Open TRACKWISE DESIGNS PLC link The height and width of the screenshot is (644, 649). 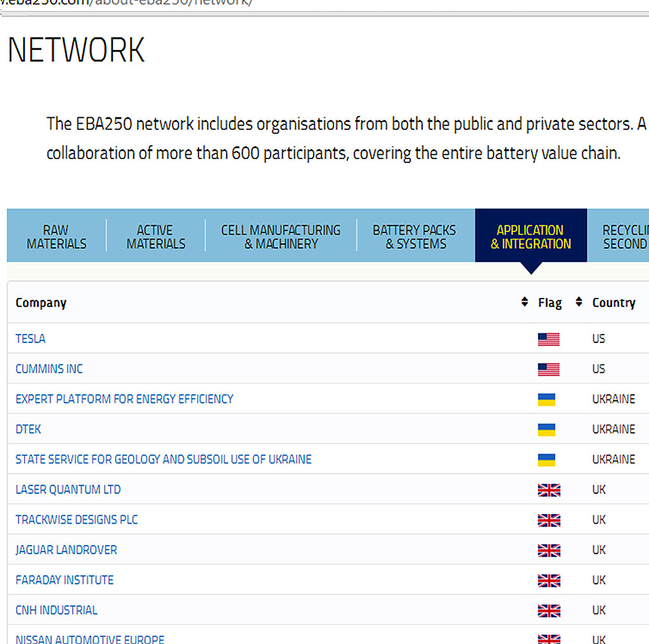(77, 520)
